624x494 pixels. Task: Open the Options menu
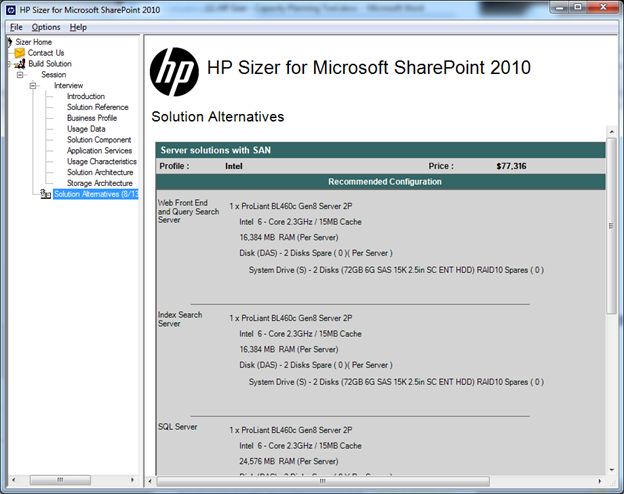pos(46,27)
